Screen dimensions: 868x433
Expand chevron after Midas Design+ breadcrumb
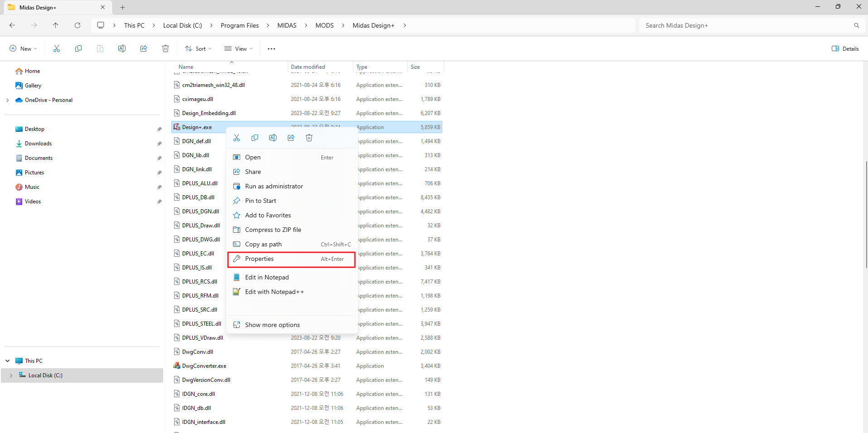click(x=404, y=25)
